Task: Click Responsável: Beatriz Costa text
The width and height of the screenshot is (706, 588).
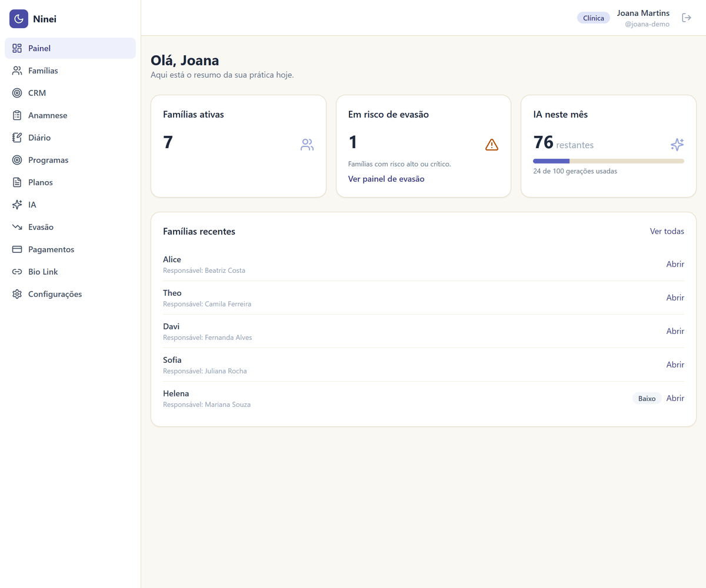Action: click(x=204, y=270)
